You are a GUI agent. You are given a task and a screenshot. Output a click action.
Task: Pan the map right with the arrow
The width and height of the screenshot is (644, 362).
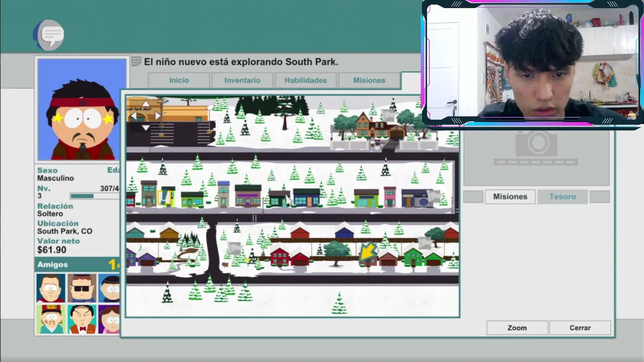[x=157, y=116]
